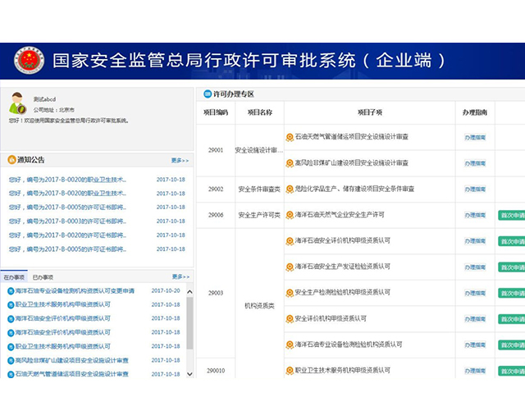The height and width of the screenshot is (420, 525).
Task: Click scroll-up arrow in 在办事项 list scrollbar
Action: coord(190,291)
